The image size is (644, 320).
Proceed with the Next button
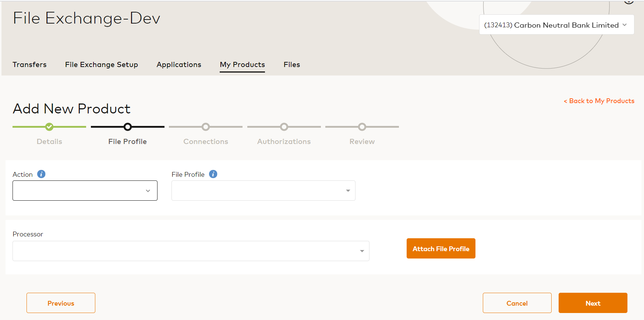tap(593, 303)
